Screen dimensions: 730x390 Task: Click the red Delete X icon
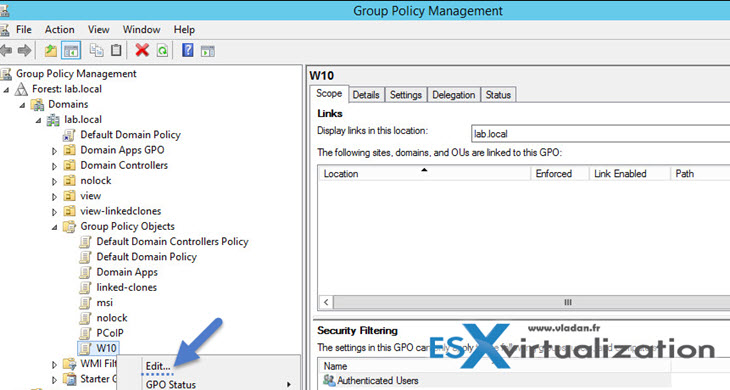[x=142, y=50]
